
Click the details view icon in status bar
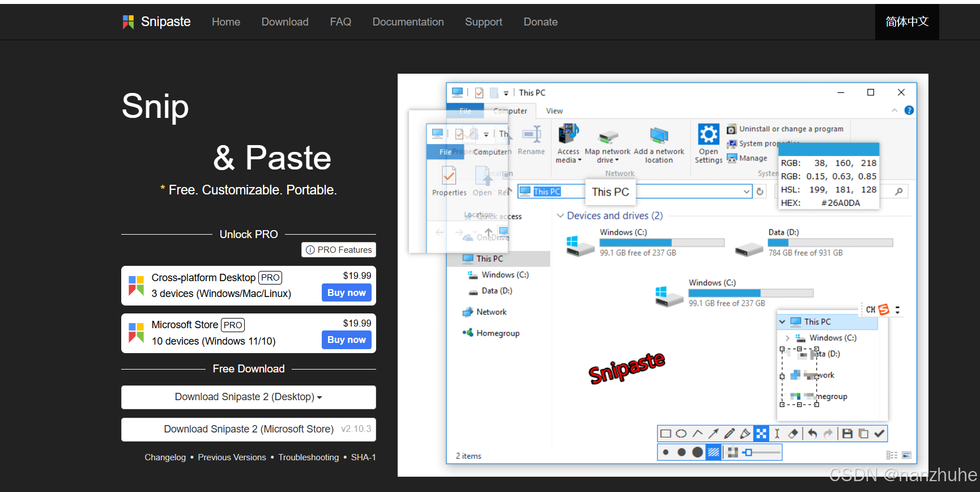892,455
